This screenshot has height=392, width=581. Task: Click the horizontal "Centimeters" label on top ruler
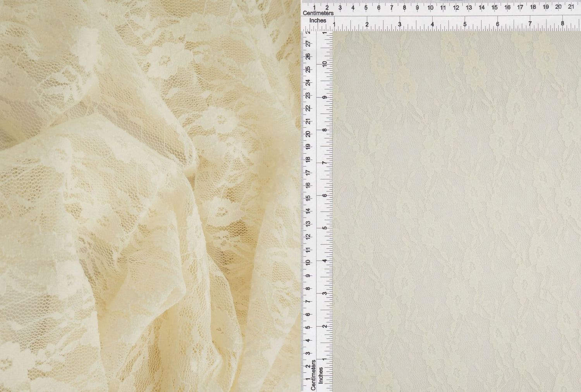(x=318, y=13)
